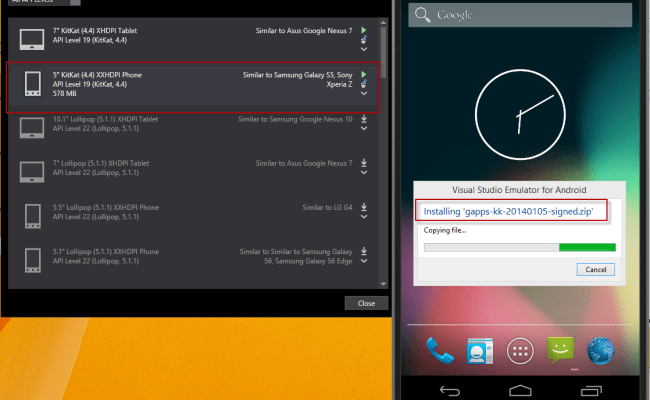Click "7" Lollipop (5.1.1) XHDPI Tablet" name
This screenshot has height=400, width=650.
pyautogui.click(x=101, y=163)
